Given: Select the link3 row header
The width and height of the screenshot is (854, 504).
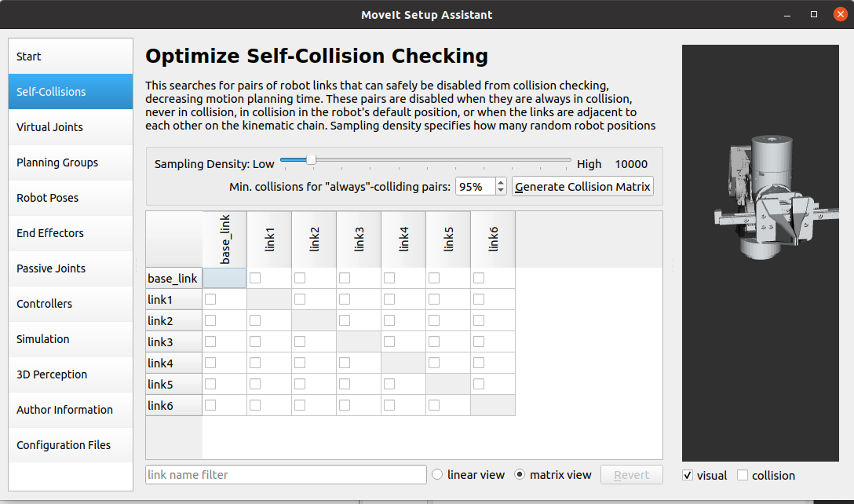Looking at the screenshot, I should 173,341.
